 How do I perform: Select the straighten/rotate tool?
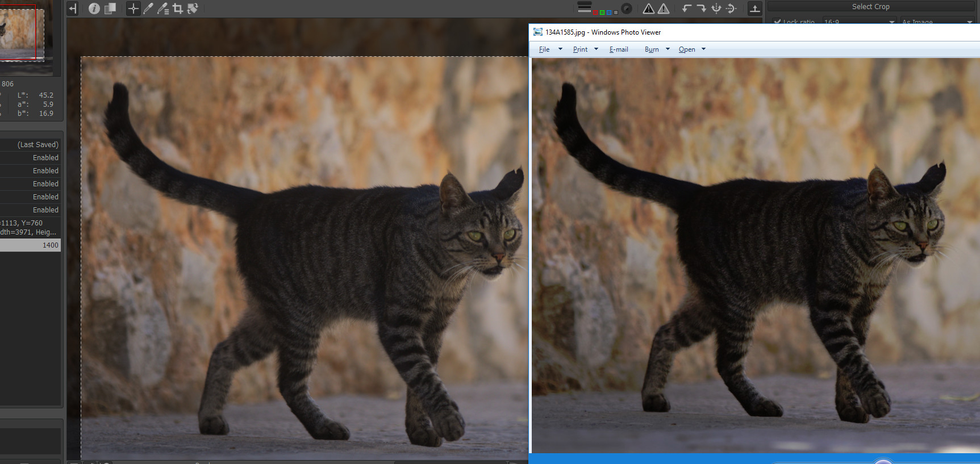[x=193, y=9]
